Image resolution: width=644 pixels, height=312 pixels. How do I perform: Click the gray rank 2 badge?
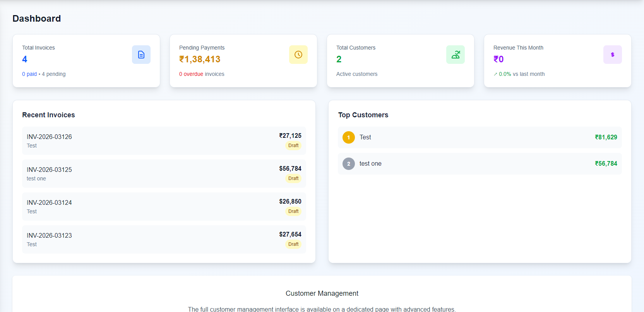[349, 164]
